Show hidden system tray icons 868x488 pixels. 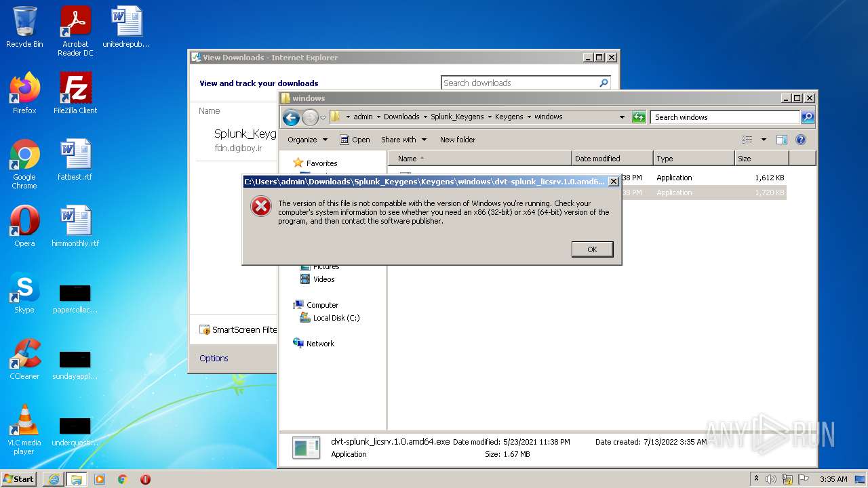point(756,479)
